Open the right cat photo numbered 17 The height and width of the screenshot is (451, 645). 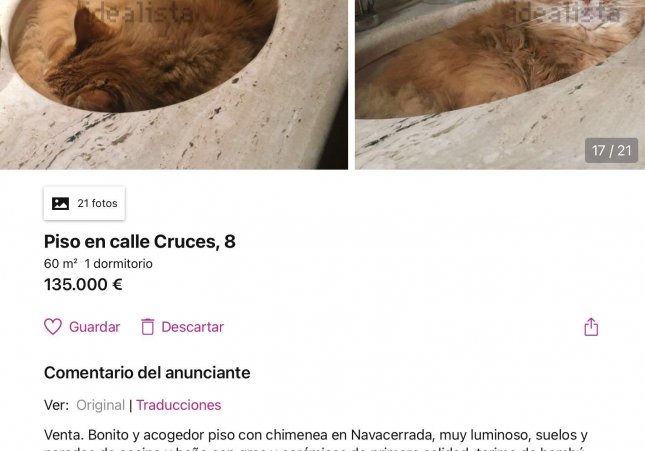[x=500, y=84]
